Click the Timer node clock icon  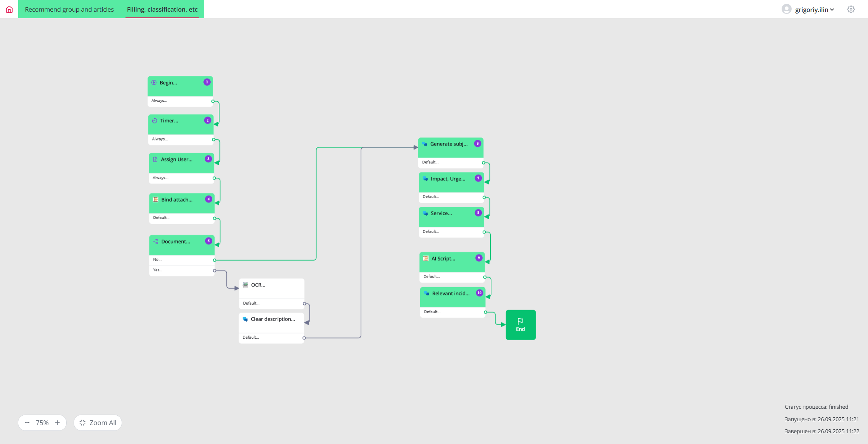[155, 121]
